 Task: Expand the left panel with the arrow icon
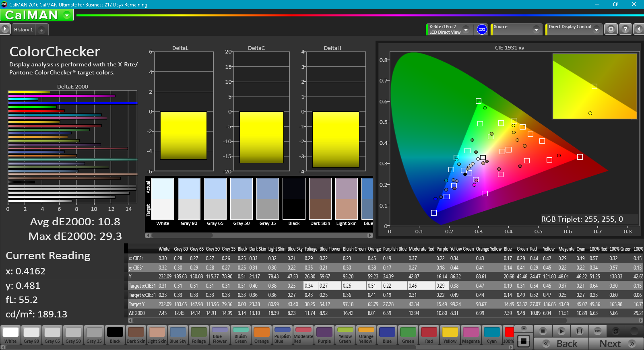[x=5, y=29]
